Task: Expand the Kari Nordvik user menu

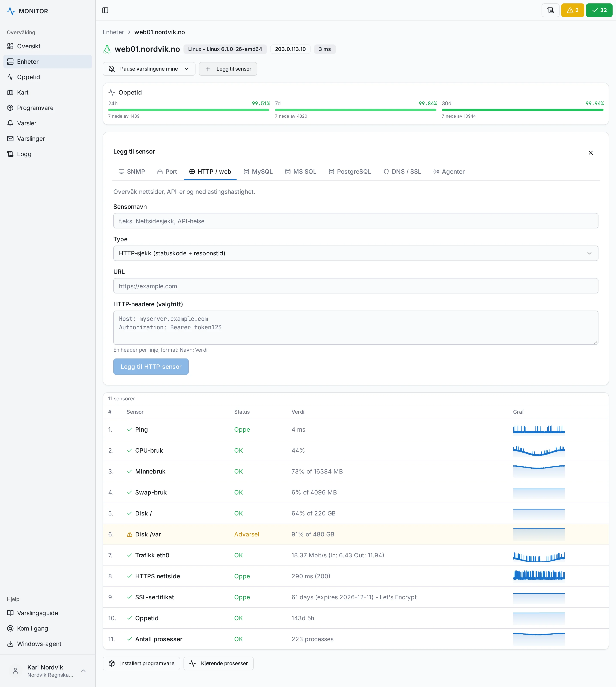Action: point(48,671)
